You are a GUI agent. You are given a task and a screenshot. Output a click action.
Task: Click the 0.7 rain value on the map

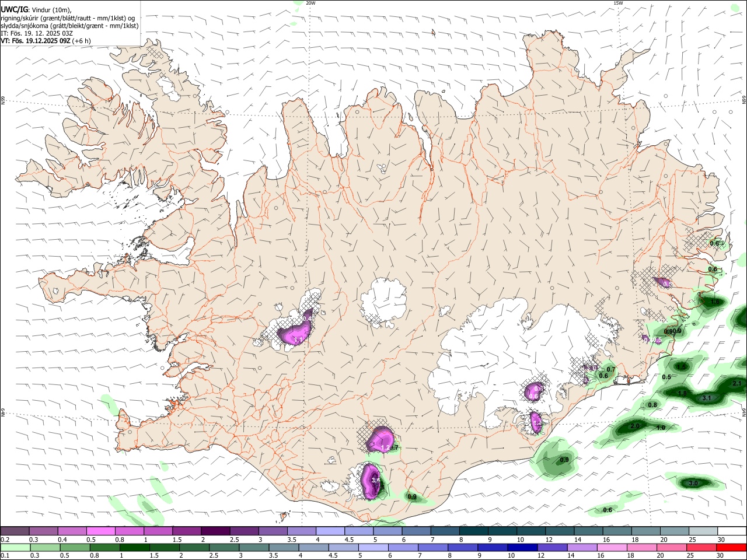(x=611, y=369)
